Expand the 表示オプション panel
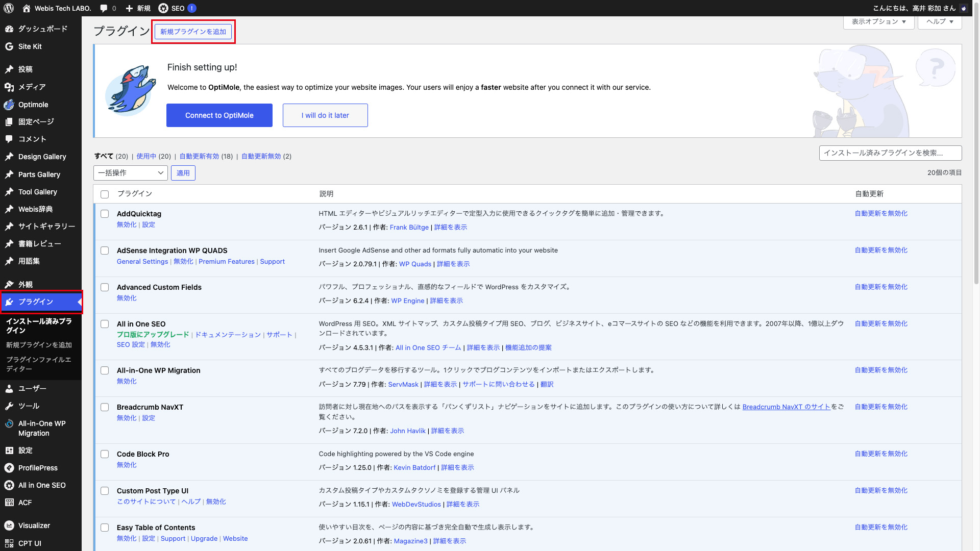This screenshot has width=980, height=551. pyautogui.click(x=878, y=21)
